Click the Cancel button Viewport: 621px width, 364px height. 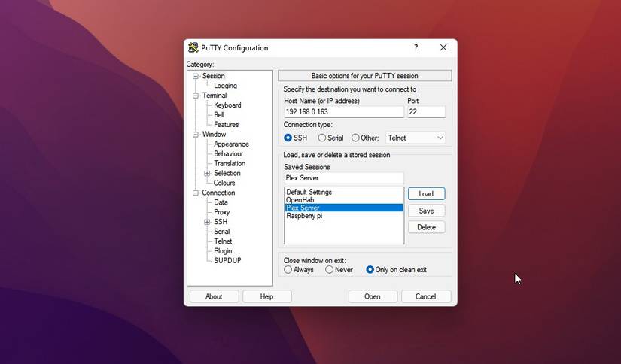pyautogui.click(x=426, y=296)
